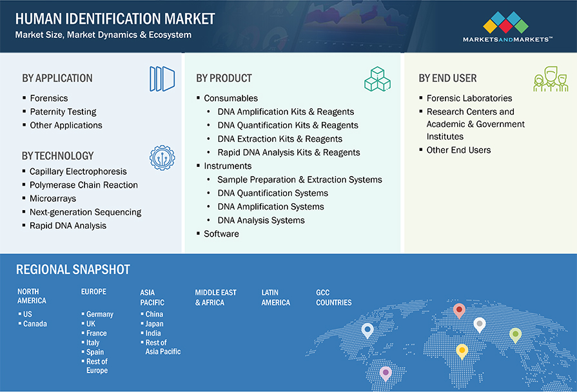577x392 pixels.
Task: Click the white map pin marker
Action: [x=479, y=324]
